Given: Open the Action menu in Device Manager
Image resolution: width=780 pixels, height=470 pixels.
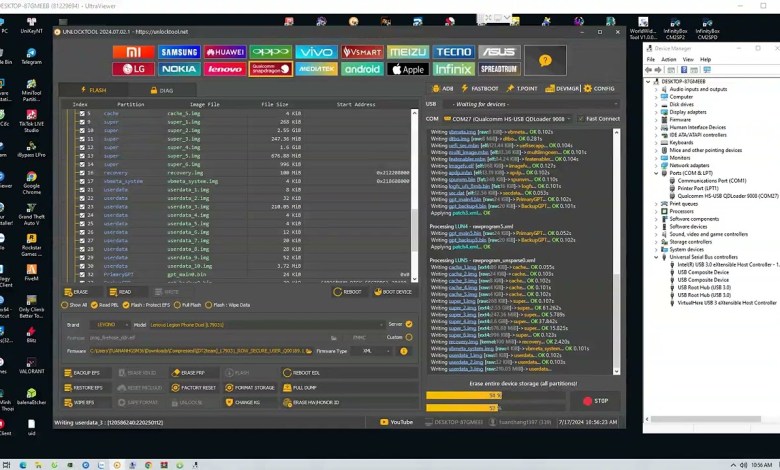Looking at the screenshot, I should (x=668, y=59).
